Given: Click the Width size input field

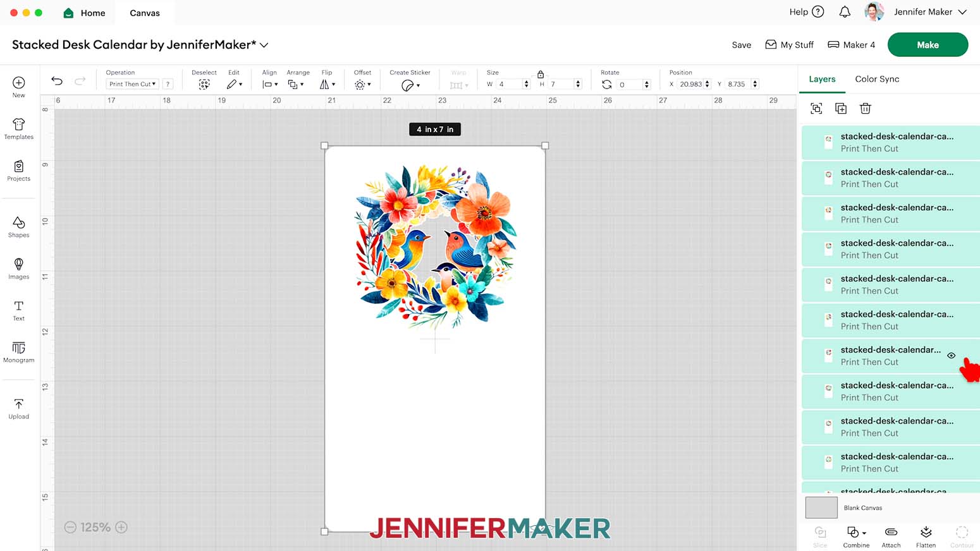Looking at the screenshot, I should (509, 84).
